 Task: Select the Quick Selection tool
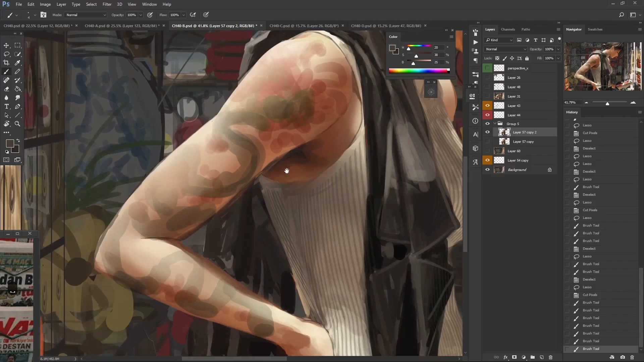(18, 54)
